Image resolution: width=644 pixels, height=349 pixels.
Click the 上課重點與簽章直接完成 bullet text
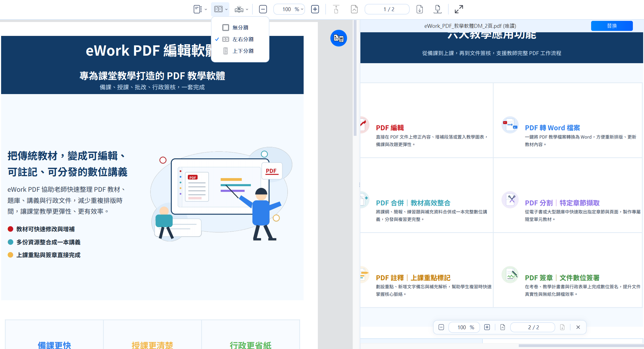coord(48,255)
